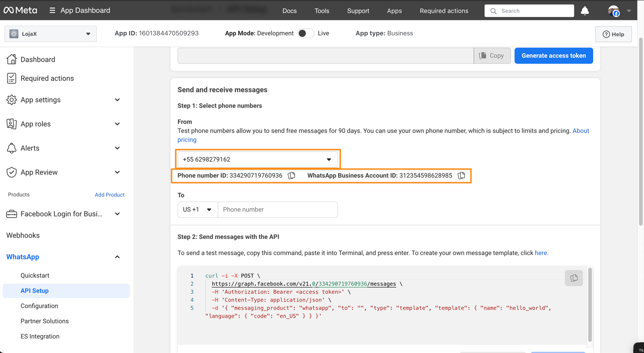
Task: Copy the Phone number ID
Action: click(291, 176)
